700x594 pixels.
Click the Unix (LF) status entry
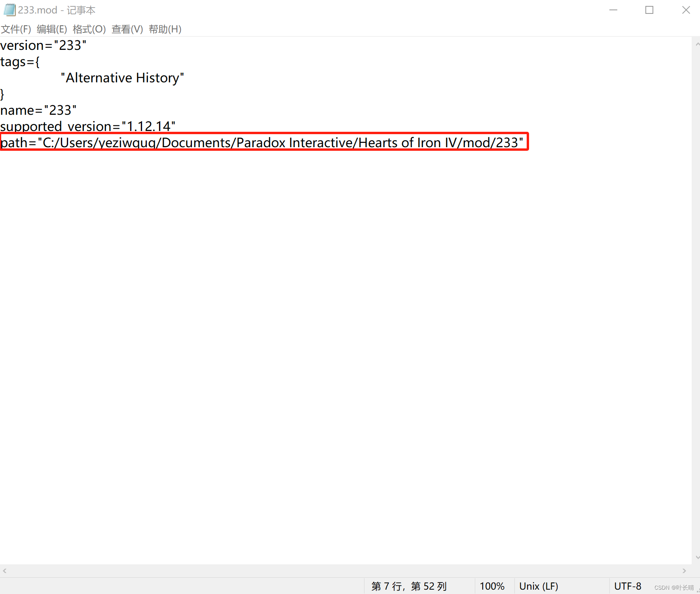coord(539,586)
